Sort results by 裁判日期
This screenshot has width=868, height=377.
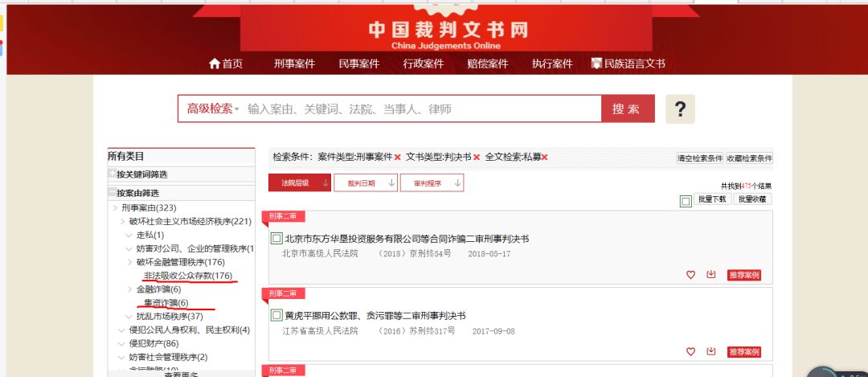pyautogui.click(x=366, y=182)
